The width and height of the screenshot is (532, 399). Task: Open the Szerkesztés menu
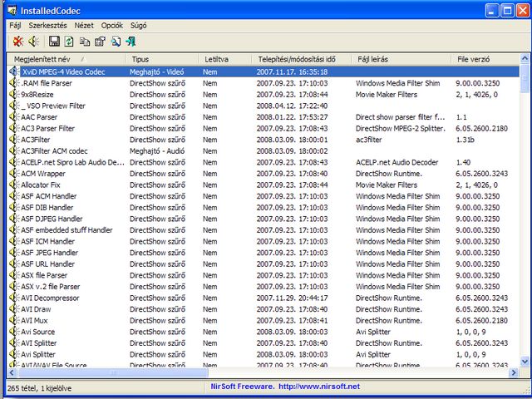[x=48, y=26]
